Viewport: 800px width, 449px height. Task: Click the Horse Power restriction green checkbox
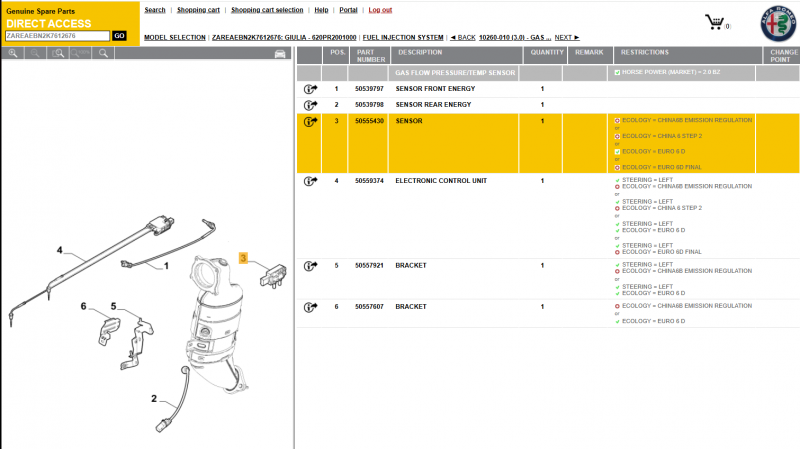click(617, 73)
